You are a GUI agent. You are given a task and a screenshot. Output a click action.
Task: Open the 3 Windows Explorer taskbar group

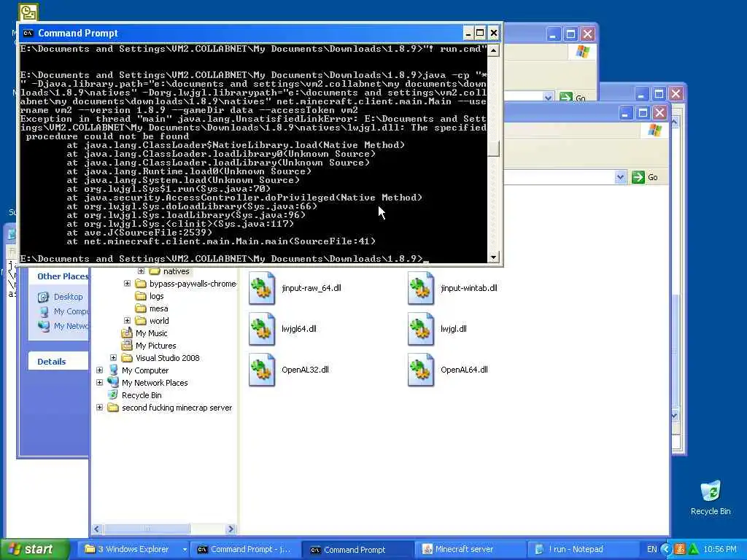(135, 549)
